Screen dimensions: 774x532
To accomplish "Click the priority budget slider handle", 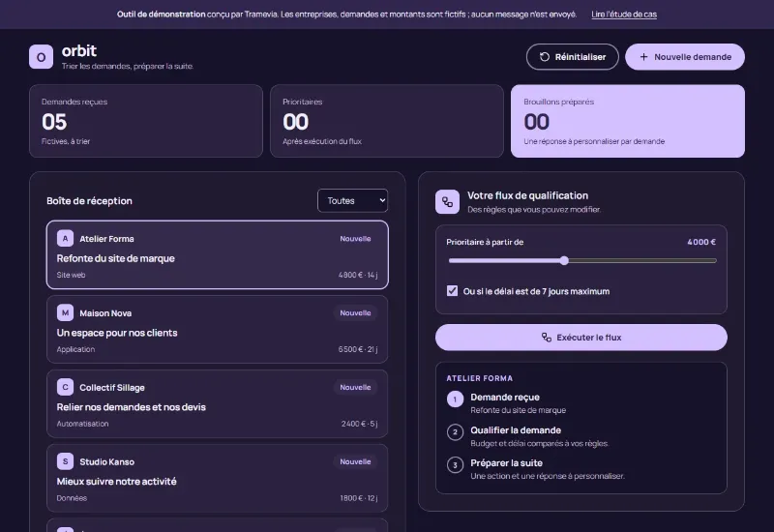I will pyautogui.click(x=564, y=260).
